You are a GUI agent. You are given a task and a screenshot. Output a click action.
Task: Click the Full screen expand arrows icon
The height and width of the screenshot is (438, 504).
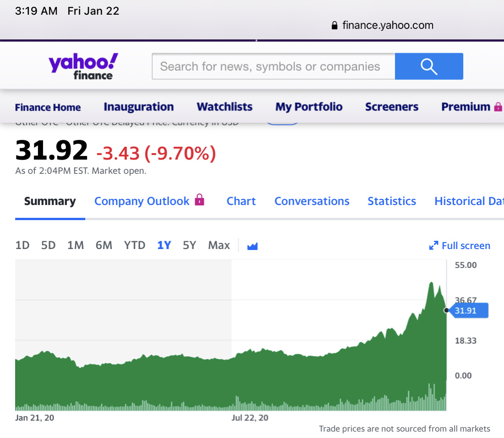click(433, 246)
